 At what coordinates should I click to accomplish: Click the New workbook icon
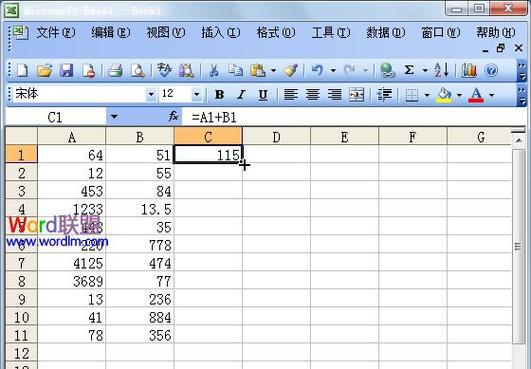(x=22, y=70)
